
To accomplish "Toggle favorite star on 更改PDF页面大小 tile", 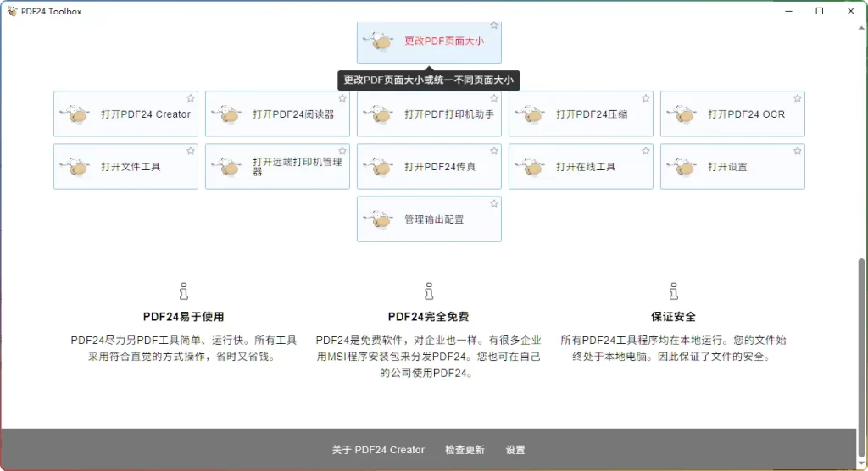I will [x=494, y=25].
